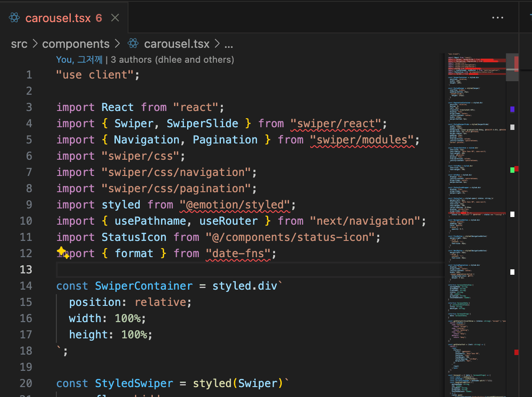Click line number 13 in the gutter

(x=27, y=270)
